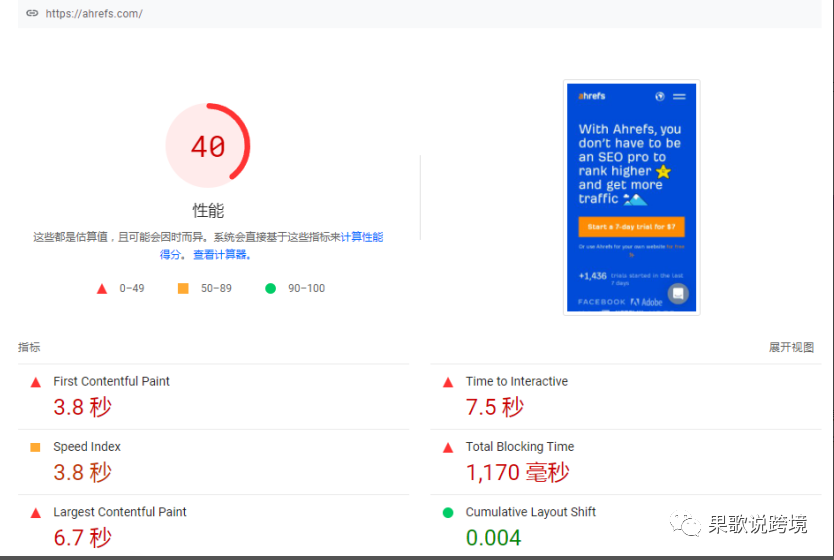Viewport: 834px width, 560px height.
Task: Open the 查看计算器 link
Action: (220, 255)
